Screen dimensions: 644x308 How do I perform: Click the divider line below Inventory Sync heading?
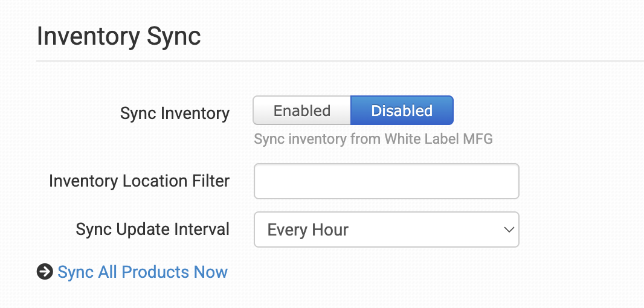(338, 61)
